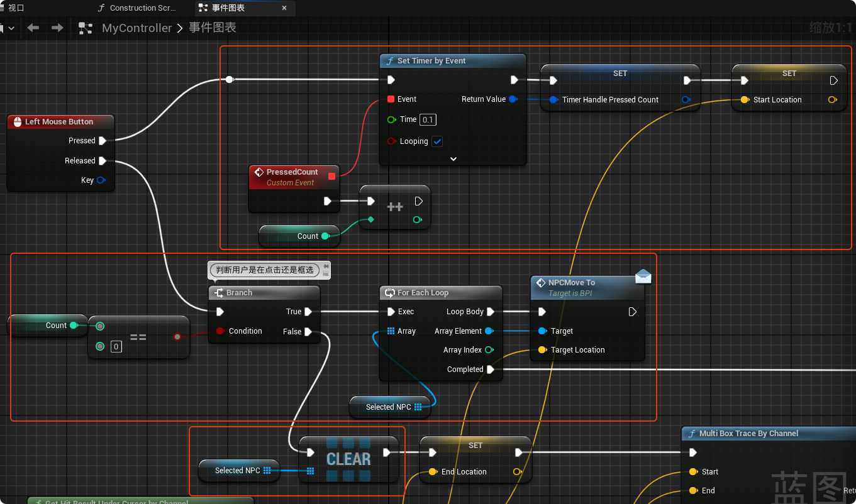
Task: Click the CLEAR array node
Action: click(x=348, y=459)
